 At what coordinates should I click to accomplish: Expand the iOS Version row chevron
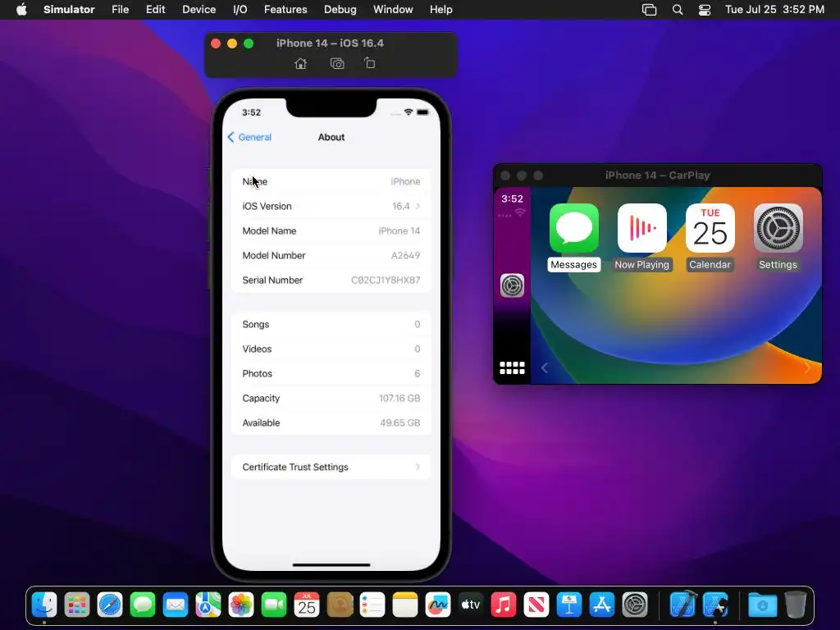coord(418,206)
